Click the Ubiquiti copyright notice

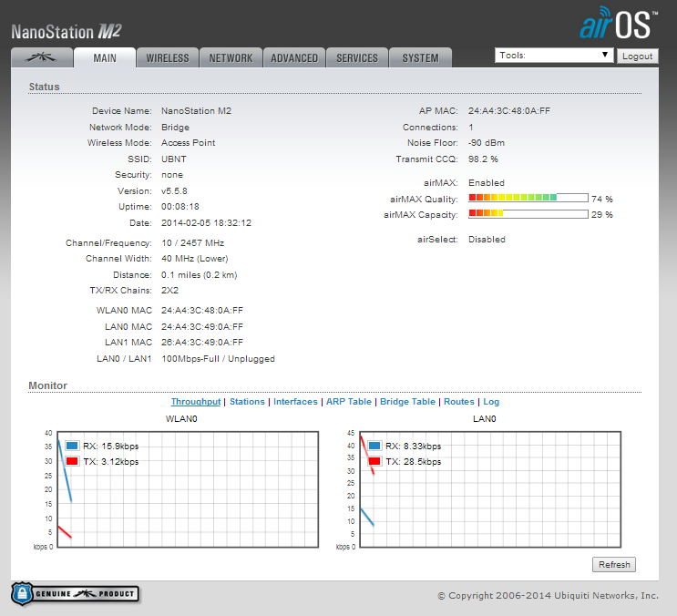pos(548,596)
